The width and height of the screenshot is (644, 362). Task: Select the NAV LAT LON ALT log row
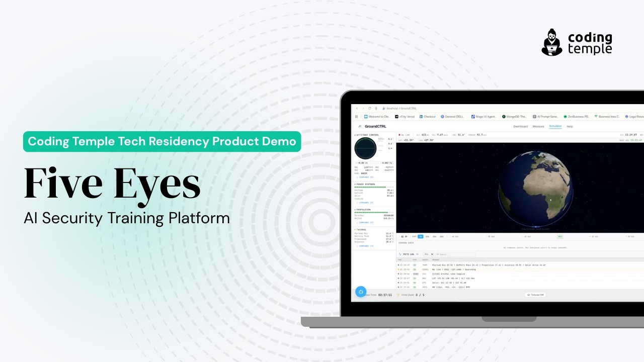click(520, 278)
